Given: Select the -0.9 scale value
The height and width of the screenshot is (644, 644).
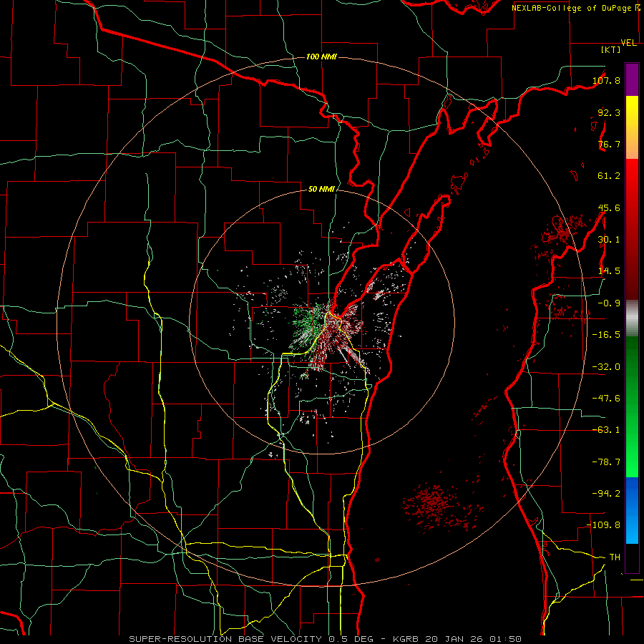Looking at the screenshot, I should coord(609,303).
